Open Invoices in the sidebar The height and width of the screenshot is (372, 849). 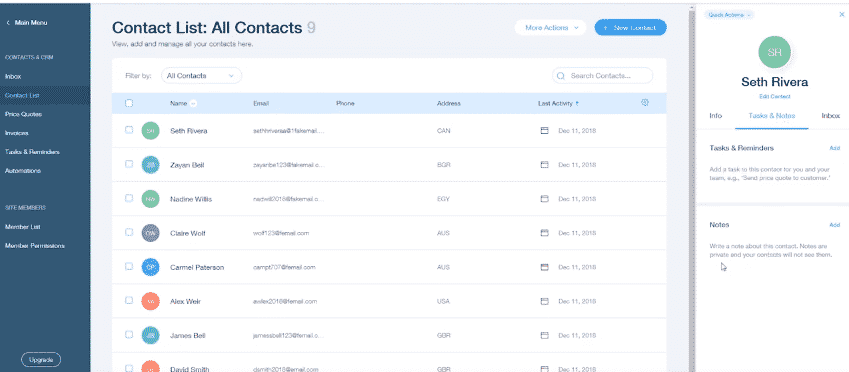point(17,133)
